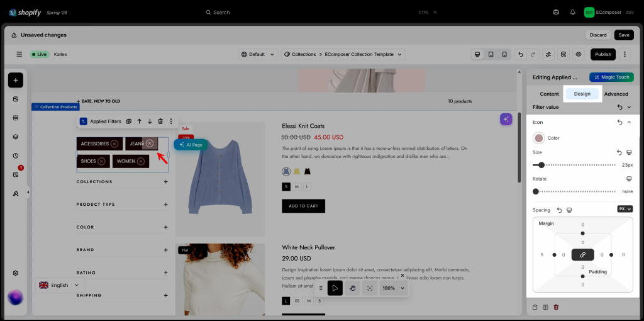Screen dimensions: 644x321
Task: Click the fit-to-screen focus icon
Action: click(x=370, y=288)
